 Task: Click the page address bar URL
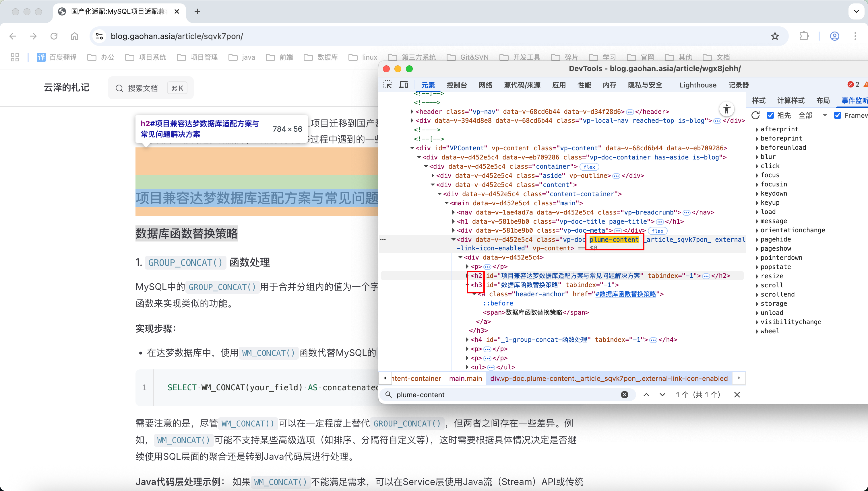177,36
